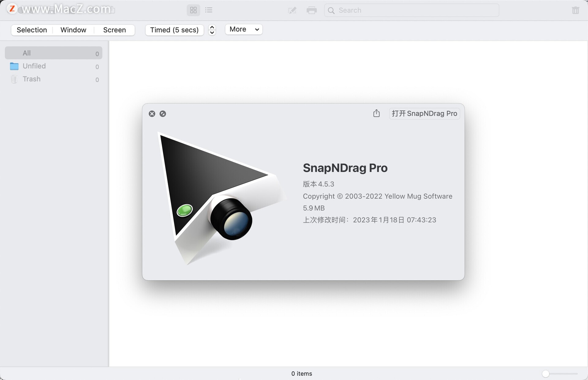Click the share icon in About dialog
Image resolution: width=588 pixels, height=380 pixels.
376,113
